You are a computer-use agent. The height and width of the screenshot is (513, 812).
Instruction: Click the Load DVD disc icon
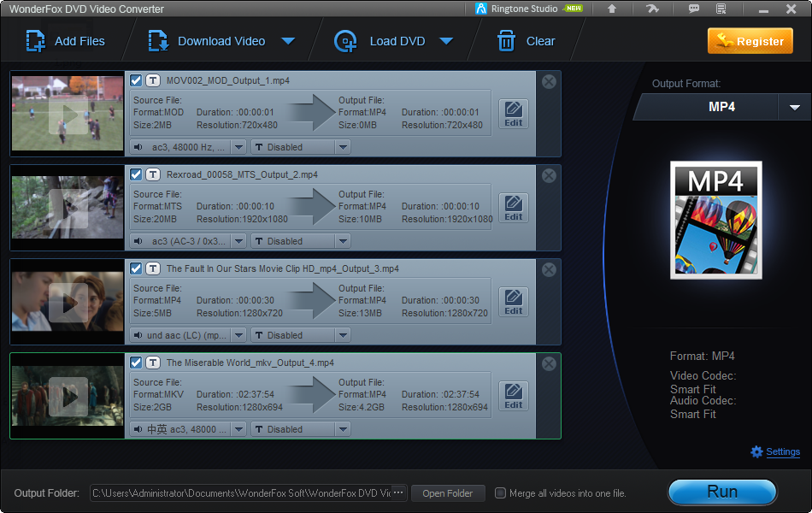tap(345, 41)
